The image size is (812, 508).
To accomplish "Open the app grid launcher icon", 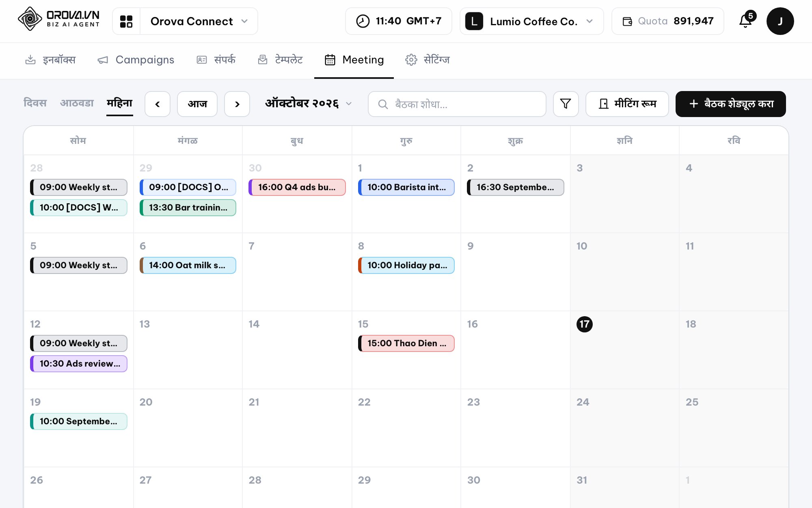I will point(126,21).
